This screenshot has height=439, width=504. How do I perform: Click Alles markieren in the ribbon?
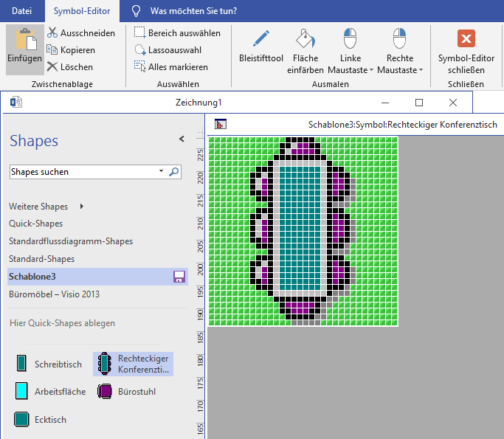point(171,67)
